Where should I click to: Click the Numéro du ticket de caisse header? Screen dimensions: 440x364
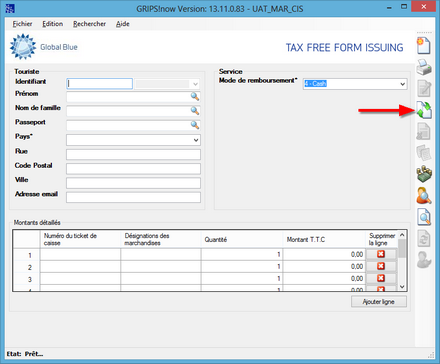(80, 239)
